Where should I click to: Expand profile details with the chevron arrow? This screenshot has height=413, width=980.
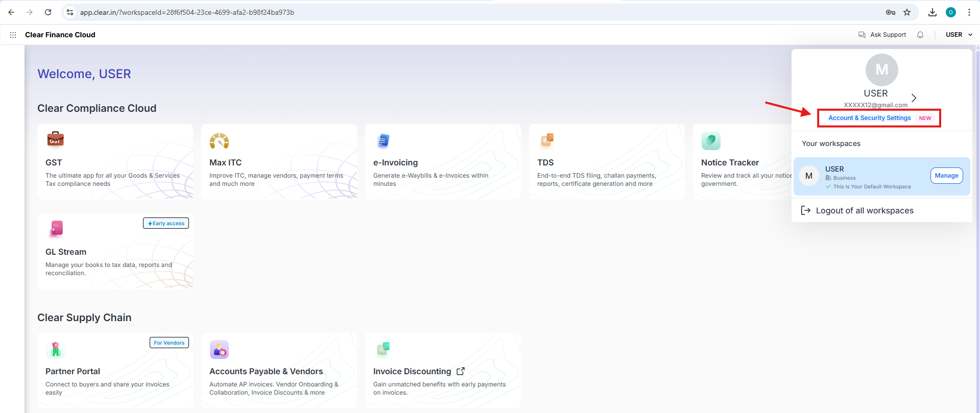tap(914, 98)
